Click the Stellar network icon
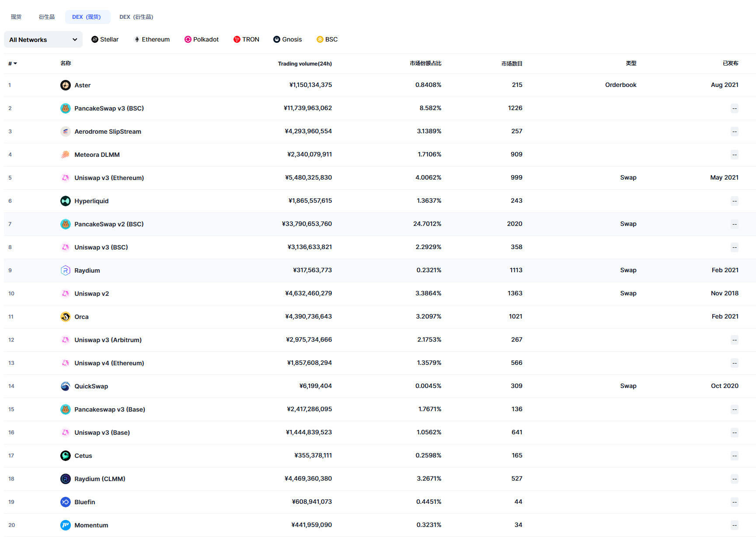The width and height of the screenshot is (756, 537). pyautogui.click(x=94, y=39)
